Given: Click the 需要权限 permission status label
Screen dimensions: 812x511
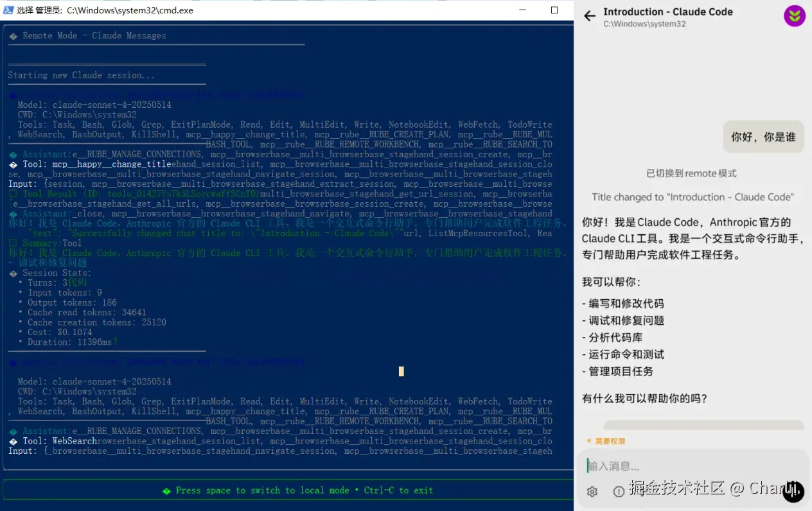Looking at the screenshot, I should coord(609,441).
